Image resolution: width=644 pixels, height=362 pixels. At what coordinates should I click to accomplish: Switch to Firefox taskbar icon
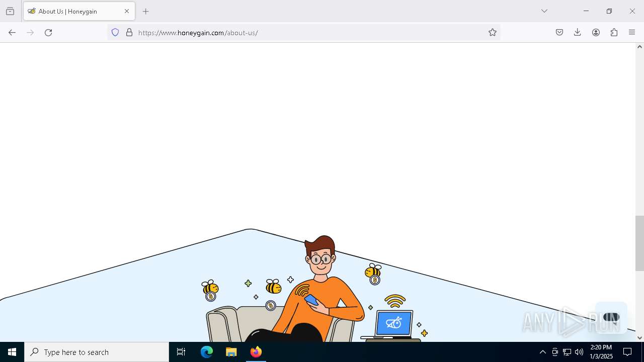(x=256, y=352)
